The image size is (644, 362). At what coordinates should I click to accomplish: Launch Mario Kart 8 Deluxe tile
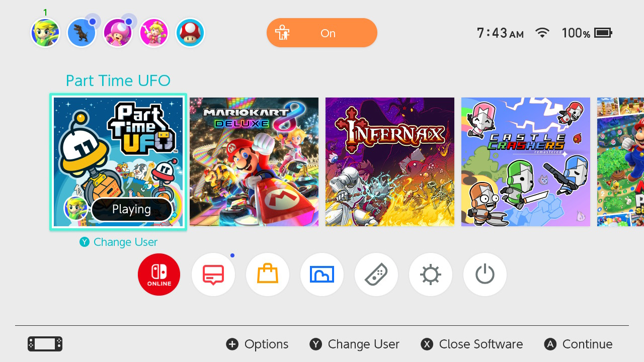(254, 162)
